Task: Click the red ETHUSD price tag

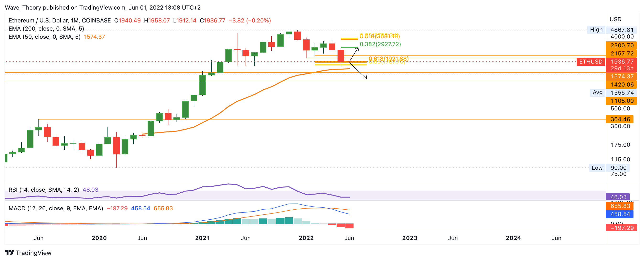Action: pyautogui.click(x=590, y=62)
